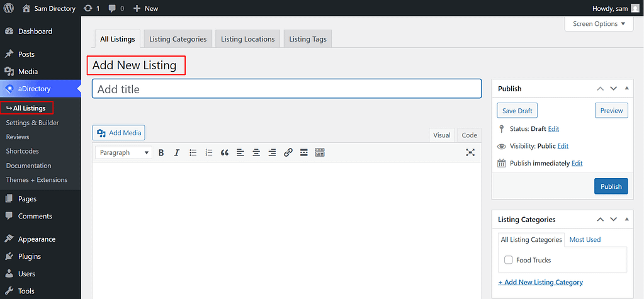644x299 pixels.
Task: Move the Publish box down
Action: tap(614, 89)
